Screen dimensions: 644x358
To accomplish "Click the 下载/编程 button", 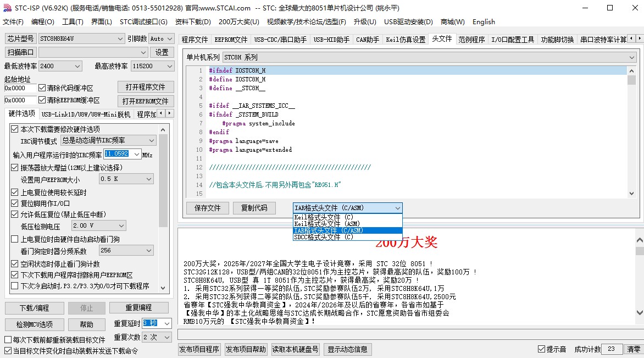I will pyautogui.click(x=34, y=308).
